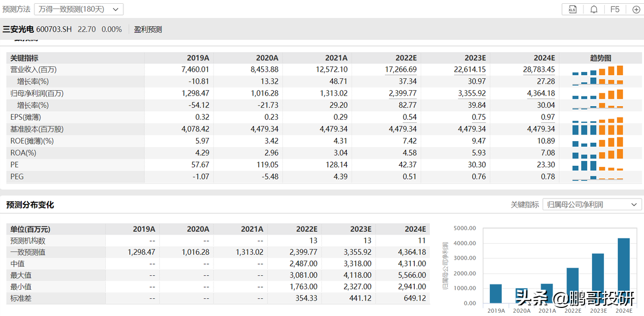Click the 2023E standard deviation 441.12
The width and height of the screenshot is (644, 316).
tap(360, 298)
